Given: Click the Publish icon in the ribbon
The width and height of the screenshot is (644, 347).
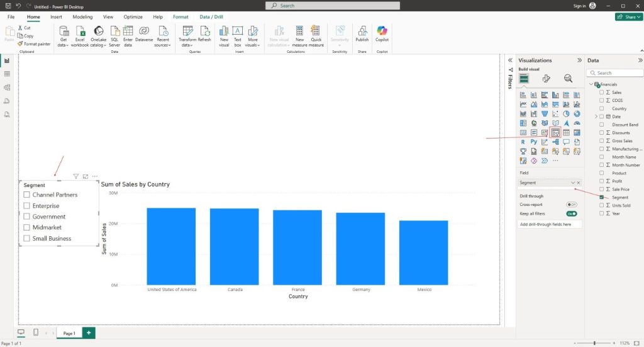Looking at the screenshot, I should pos(362,33).
